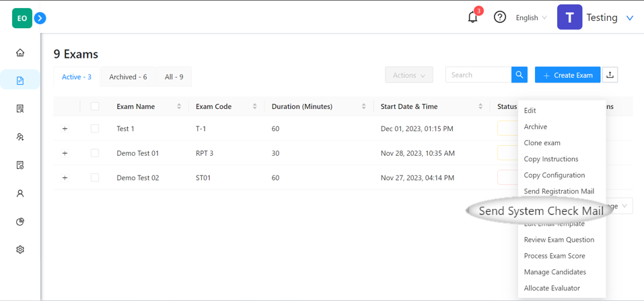Go to Home in the sidebar
This screenshot has width=644, height=301.
click(x=20, y=52)
